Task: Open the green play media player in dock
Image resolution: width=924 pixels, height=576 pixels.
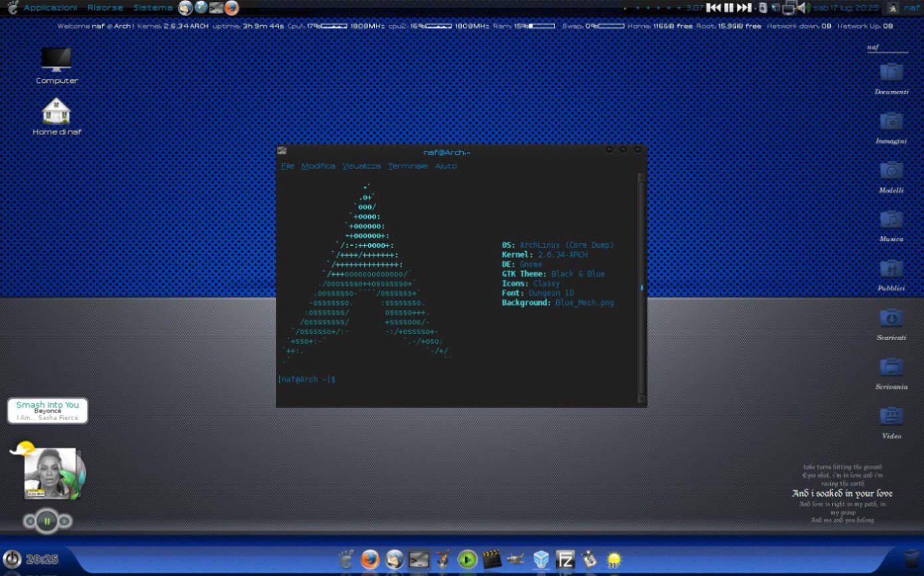Action: tap(467, 559)
